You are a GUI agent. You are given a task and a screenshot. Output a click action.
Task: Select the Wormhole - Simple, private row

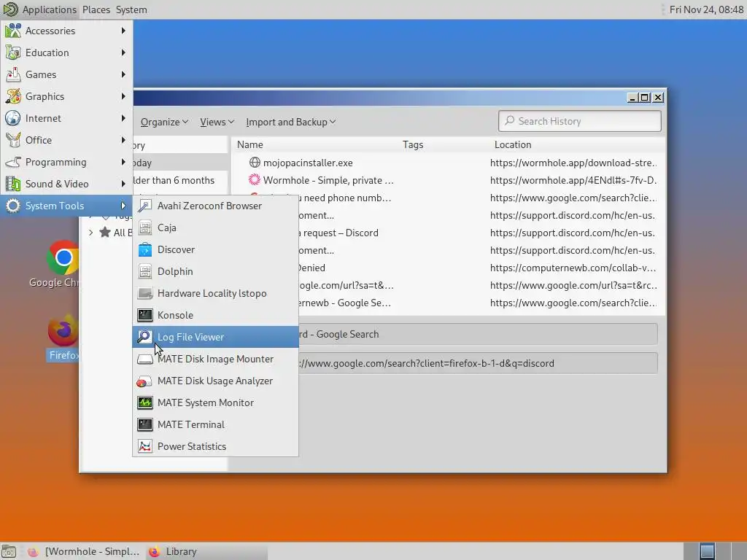448,181
